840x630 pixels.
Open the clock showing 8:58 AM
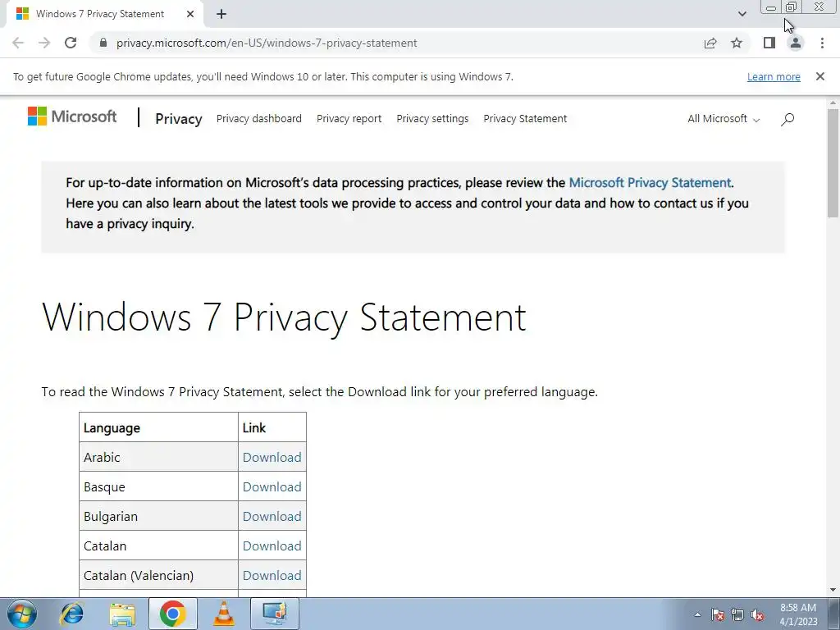click(798, 614)
